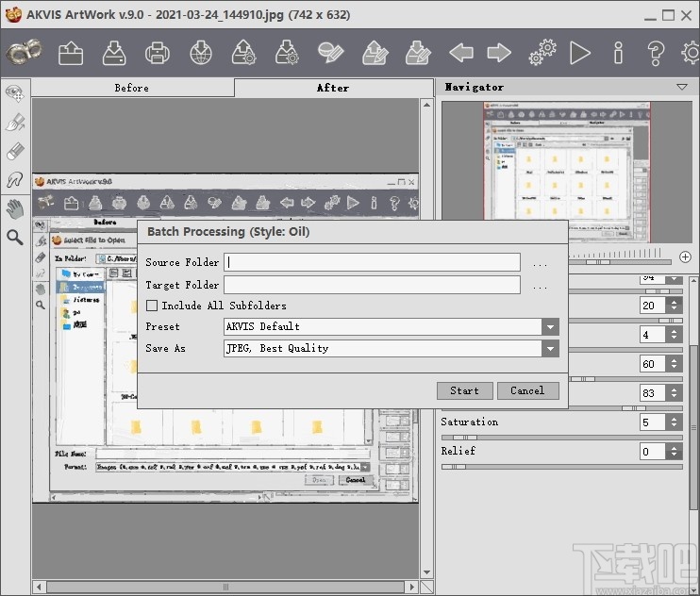Image resolution: width=700 pixels, height=596 pixels.
Task: Open preferences via gear icon at right
Action: pos(691,53)
